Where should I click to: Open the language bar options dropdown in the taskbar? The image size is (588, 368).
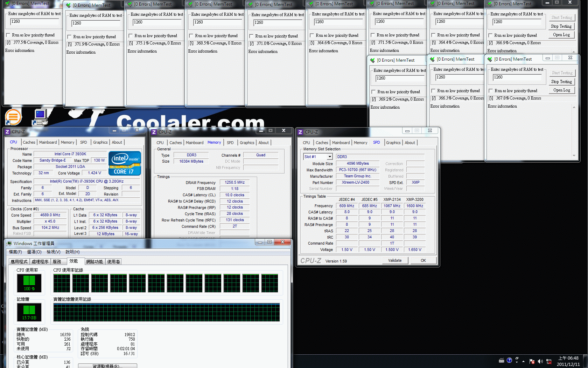pos(517,362)
